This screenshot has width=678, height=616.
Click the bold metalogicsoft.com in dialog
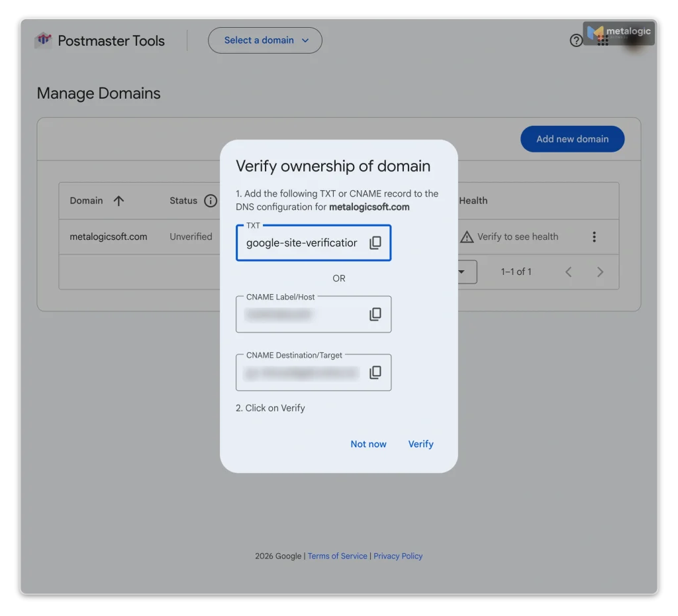click(369, 207)
